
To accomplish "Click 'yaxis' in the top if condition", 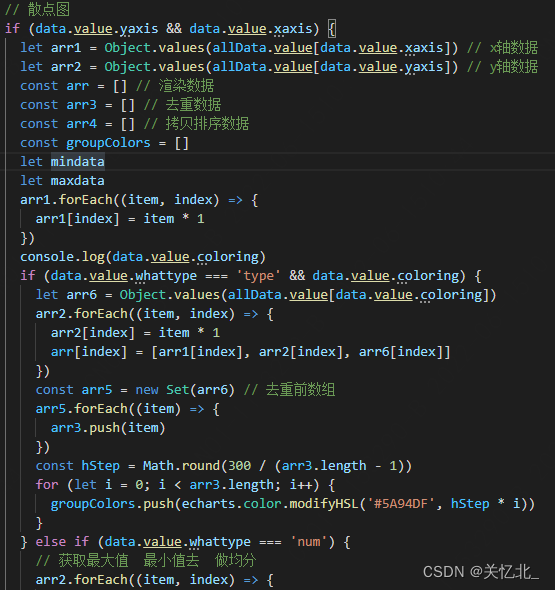I will click(138, 29).
